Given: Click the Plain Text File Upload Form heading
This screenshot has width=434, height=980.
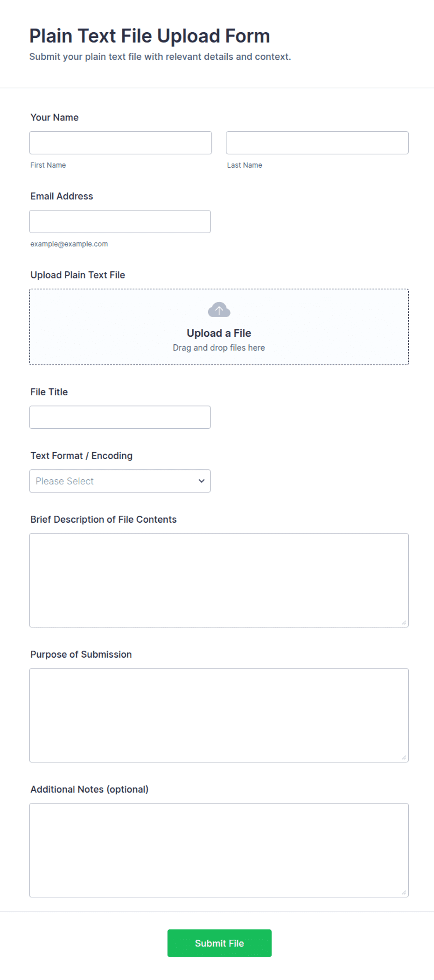Looking at the screenshot, I should (150, 36).
